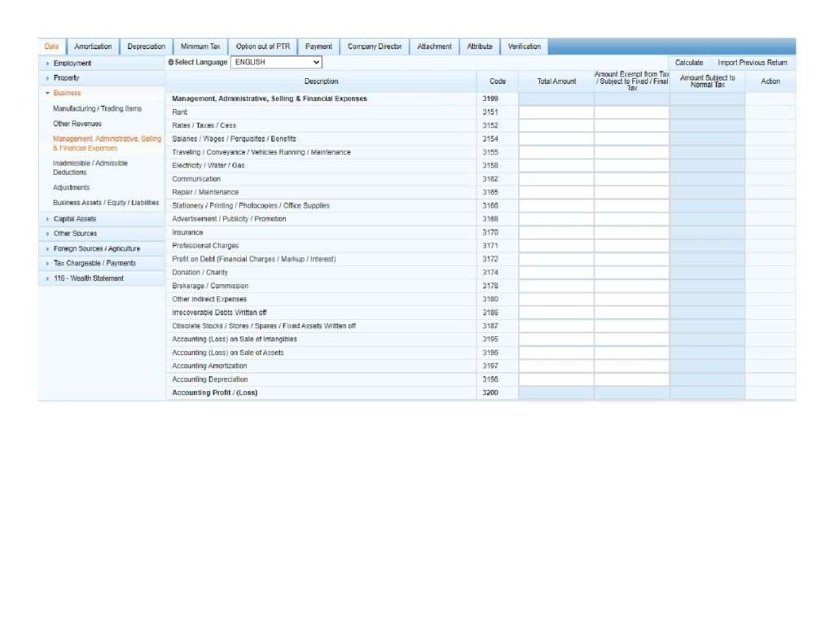
Task: Expand the Property section
Action: point(67,78)
